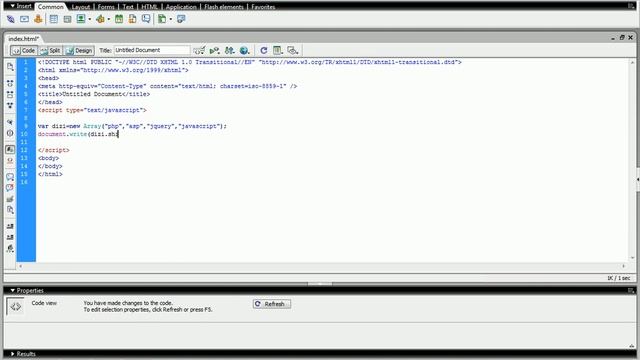Image resolution: width=640 pixels, height=360 pixels.
Task: Insert Server-Side Include icon
Action: (x=132, y=19)
